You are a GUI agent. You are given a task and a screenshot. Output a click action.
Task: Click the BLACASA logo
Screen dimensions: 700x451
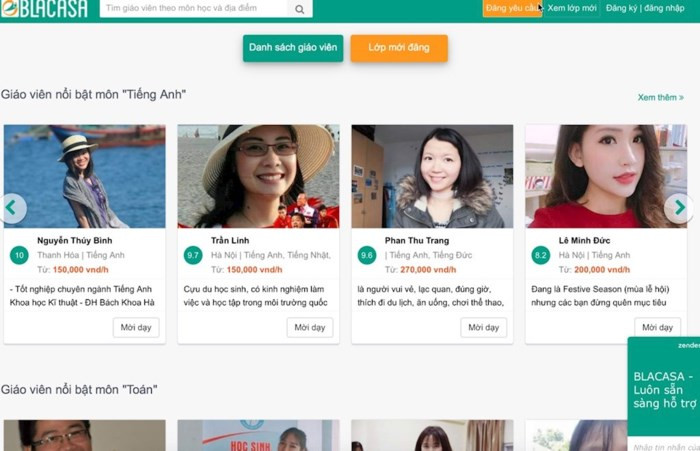[45, 9]
